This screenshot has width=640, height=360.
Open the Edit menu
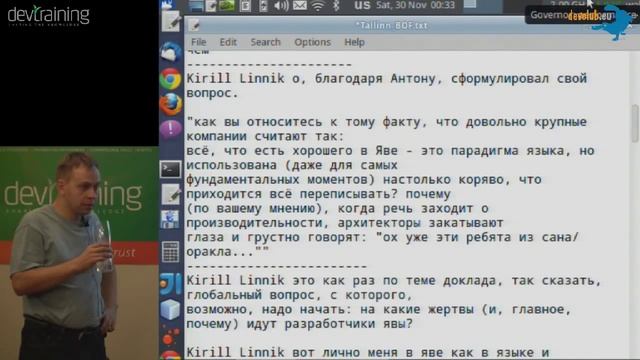click(x=228, y=42)
